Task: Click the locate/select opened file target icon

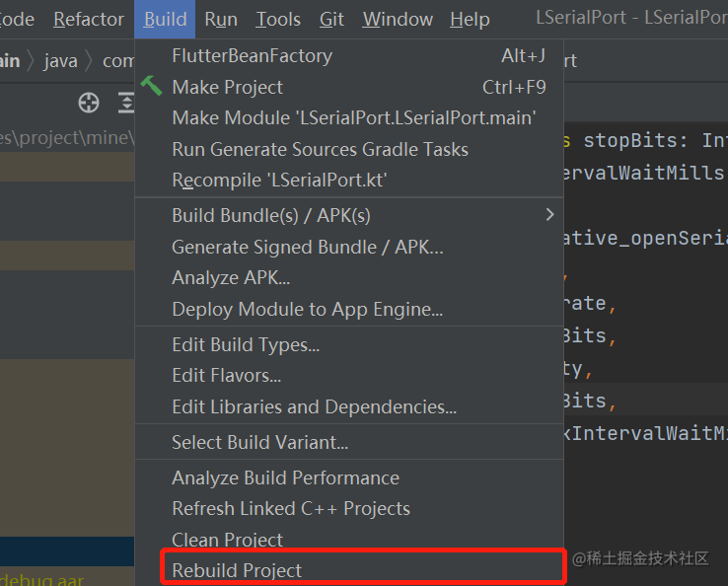Action: [89, 103]
